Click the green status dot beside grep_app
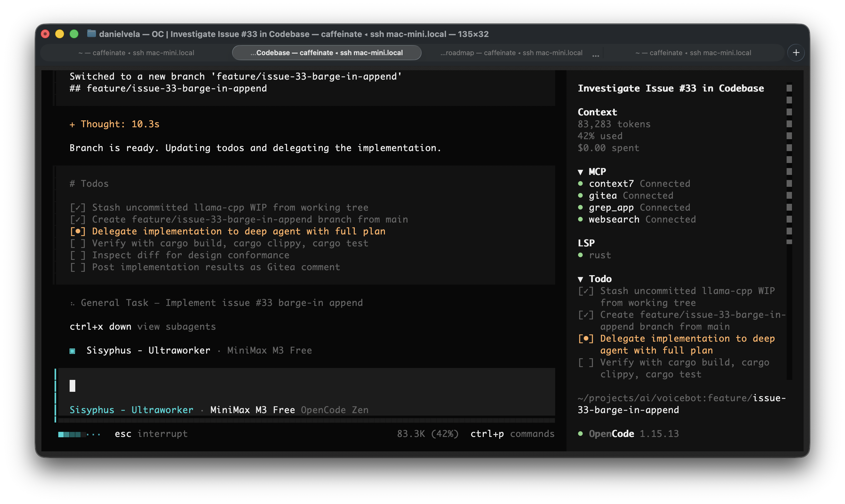Viewport: 845px width, 504px height. (x=580, y=207)
